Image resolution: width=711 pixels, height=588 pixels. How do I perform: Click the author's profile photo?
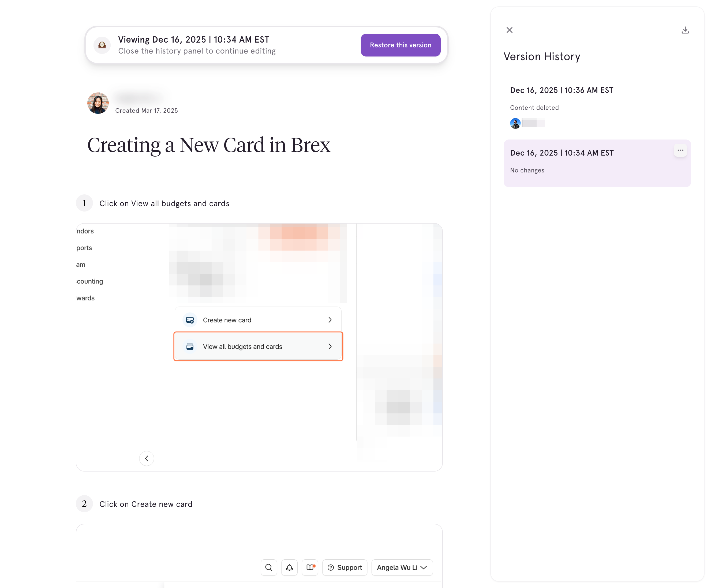coord(98,103)
